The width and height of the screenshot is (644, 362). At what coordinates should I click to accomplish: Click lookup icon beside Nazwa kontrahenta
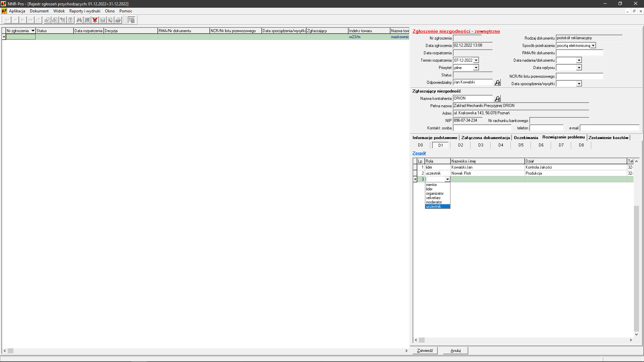(497, 99)
